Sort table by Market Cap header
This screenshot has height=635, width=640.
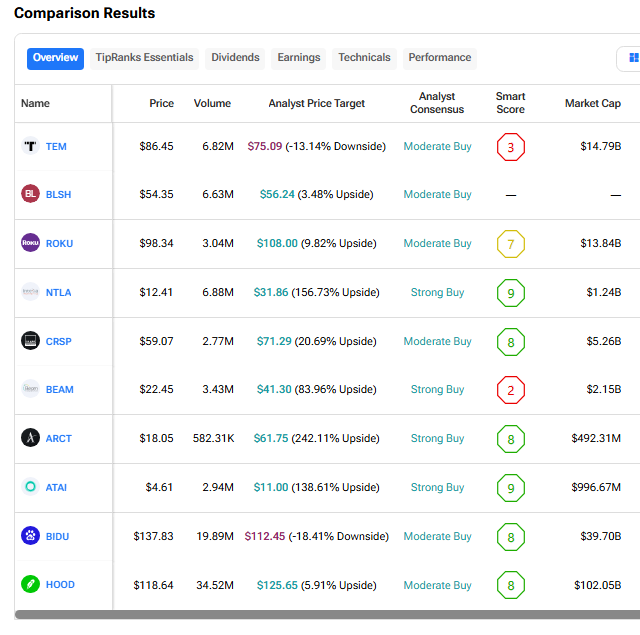592,103
